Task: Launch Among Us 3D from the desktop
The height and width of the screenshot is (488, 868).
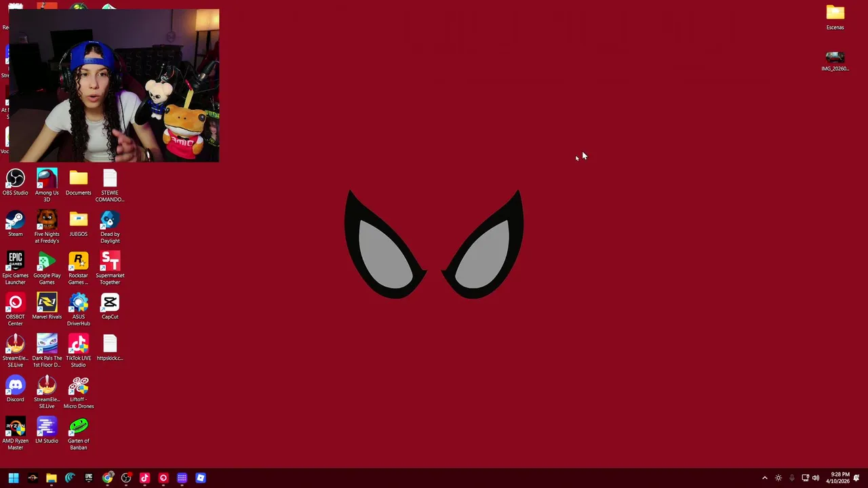Action: tap(47, 185)
